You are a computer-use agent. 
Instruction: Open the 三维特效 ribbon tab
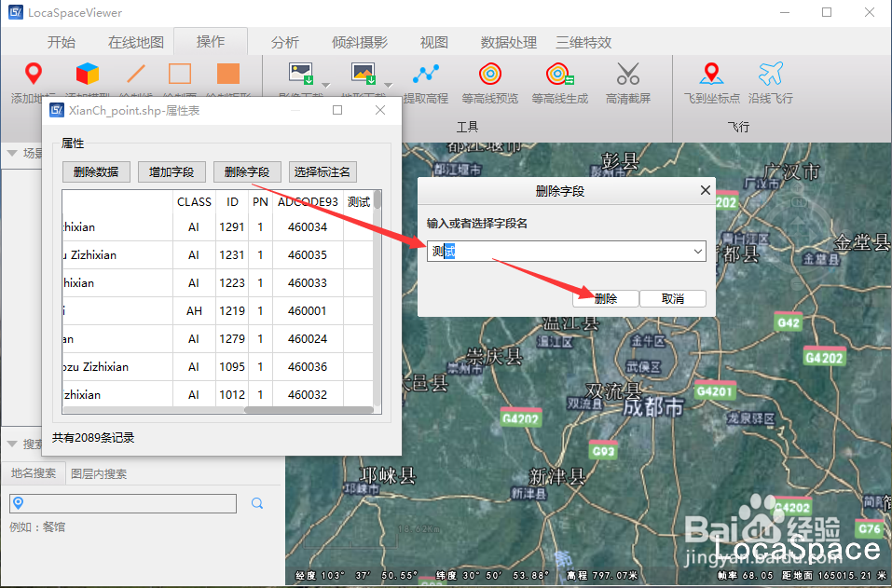click(x=583, y=42)
